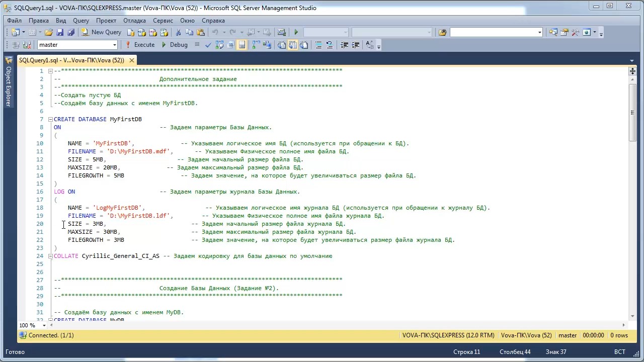Collapse the COLLATE block at line 24
This screenshot has height=362, width=644.
point(50,256)
